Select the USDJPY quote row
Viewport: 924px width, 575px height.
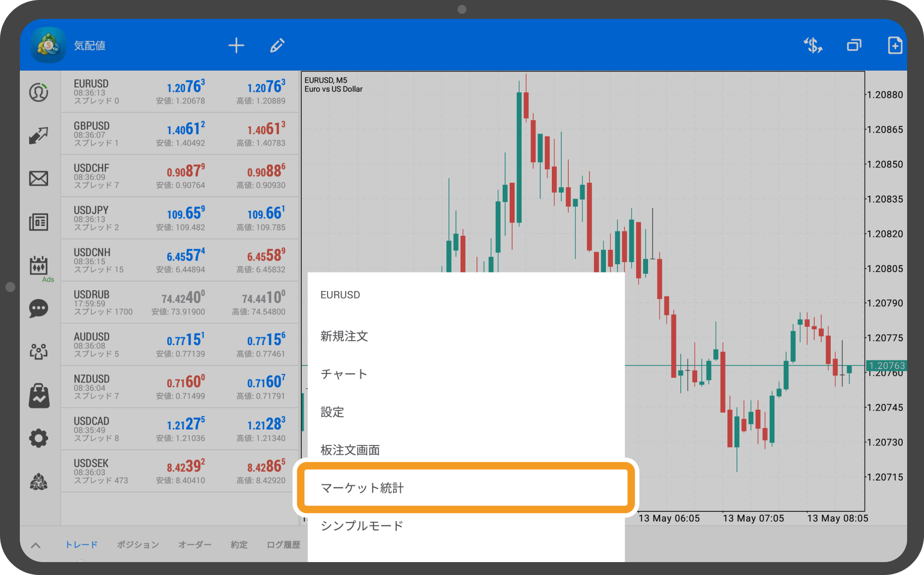click(180, 218)
